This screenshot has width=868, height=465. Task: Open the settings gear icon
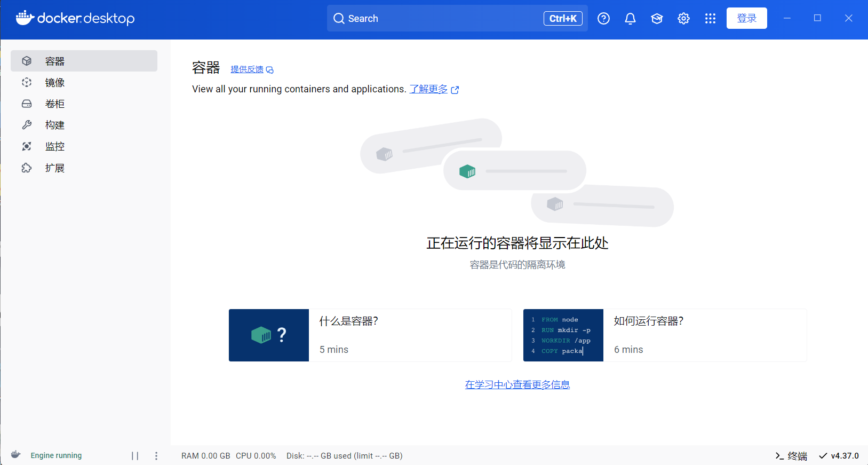[683, 19]
